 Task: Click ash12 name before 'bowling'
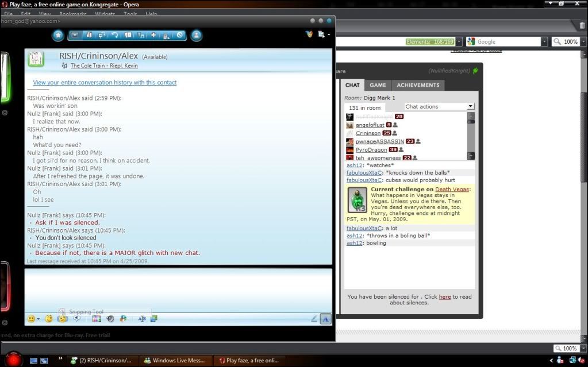(x=354, y=243)
